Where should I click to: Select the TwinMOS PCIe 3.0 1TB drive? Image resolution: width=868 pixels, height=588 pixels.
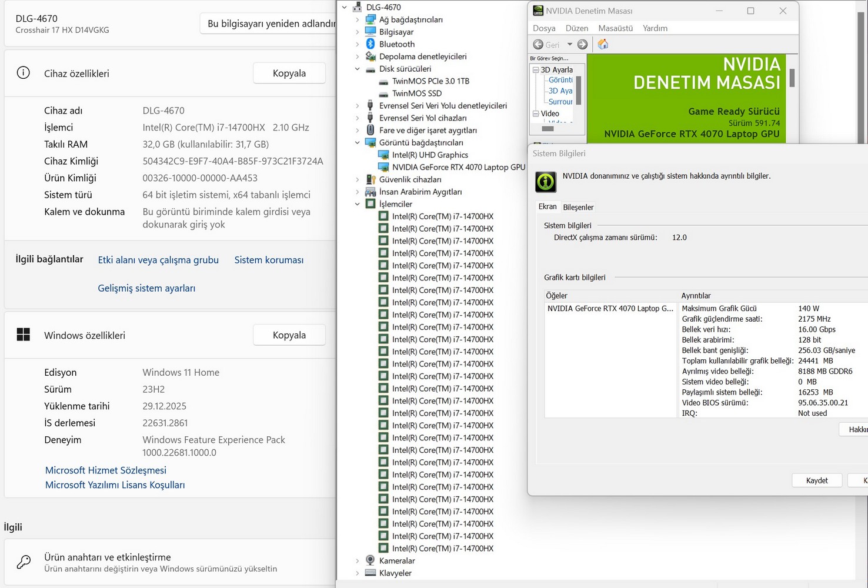pyautogui.click(x=430, y=81)
